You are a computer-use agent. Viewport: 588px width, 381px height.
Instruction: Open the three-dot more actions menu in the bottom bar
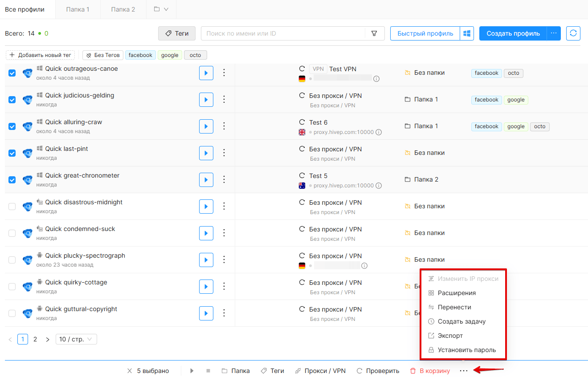[x=464, y=371]
